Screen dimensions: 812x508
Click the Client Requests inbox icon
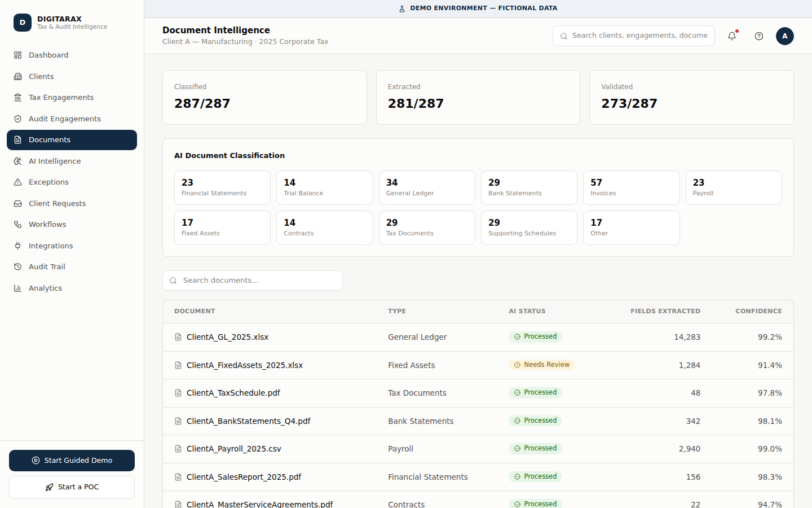pyautogui.click(x=17, y=204)
